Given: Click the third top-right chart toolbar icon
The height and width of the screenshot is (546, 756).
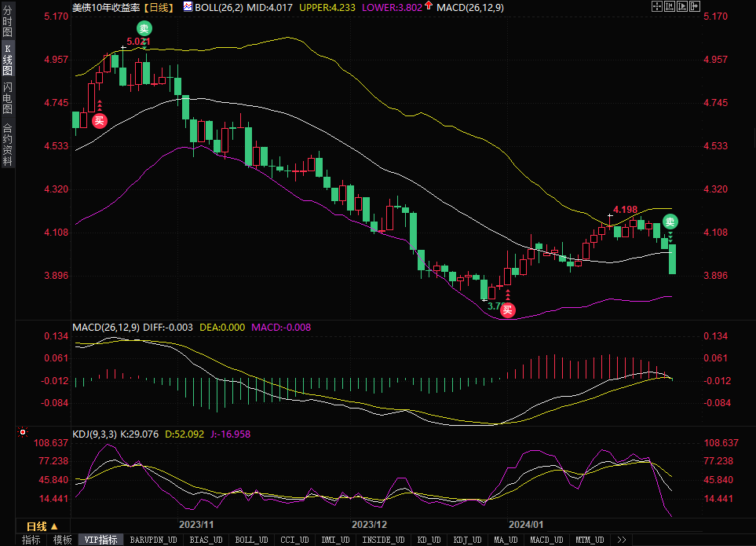Looking at the screenshot, I should click(x=681, y=6).
